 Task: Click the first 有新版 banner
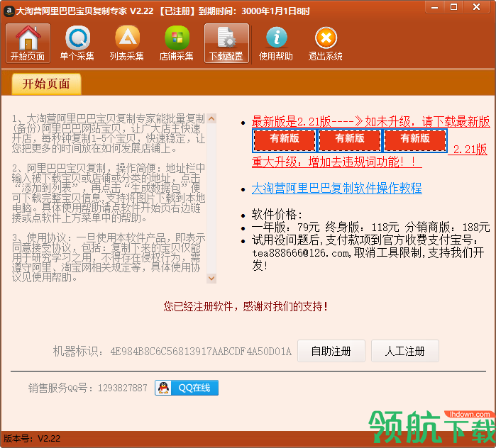click(284, 140)
